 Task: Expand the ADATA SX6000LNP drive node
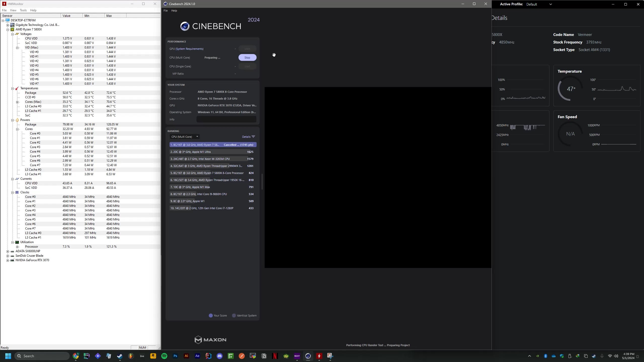tap(8, 251)
